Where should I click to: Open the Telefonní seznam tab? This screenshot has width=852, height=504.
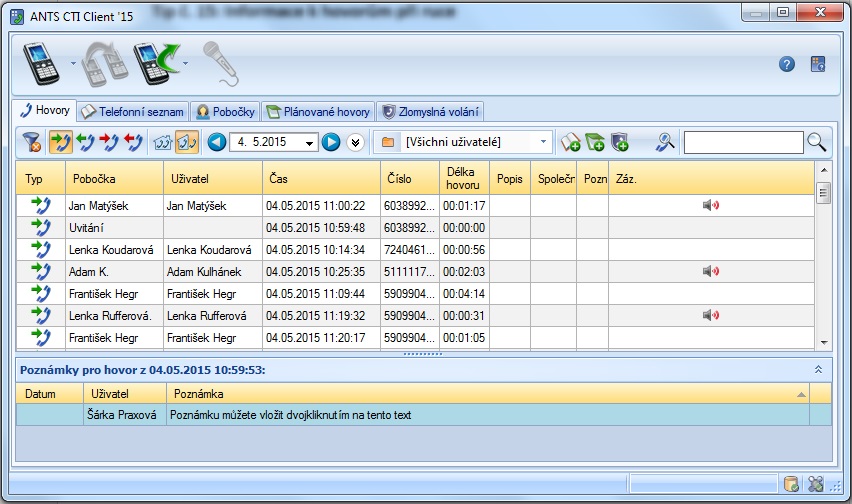133,112
